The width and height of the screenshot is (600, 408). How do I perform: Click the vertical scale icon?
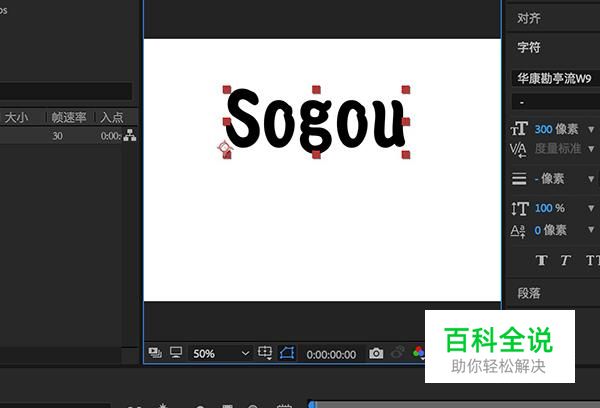click(x=520, y=209)
